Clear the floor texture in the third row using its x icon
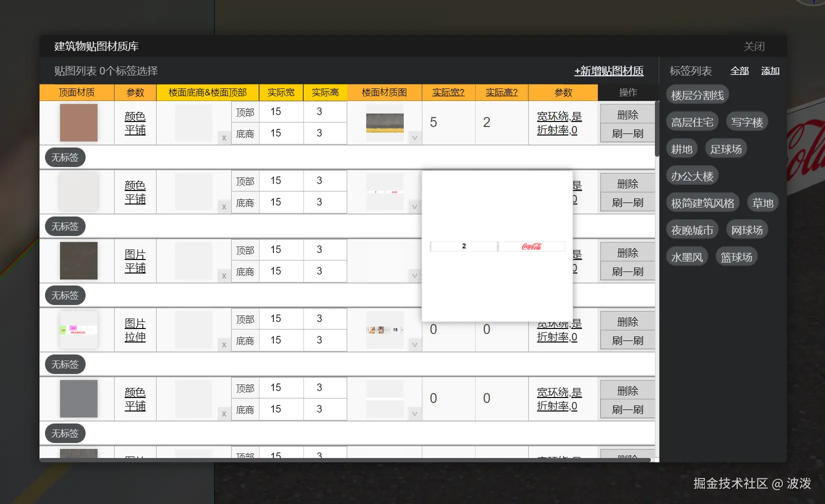This screenshot has width=825, height=504. point(224,276)
